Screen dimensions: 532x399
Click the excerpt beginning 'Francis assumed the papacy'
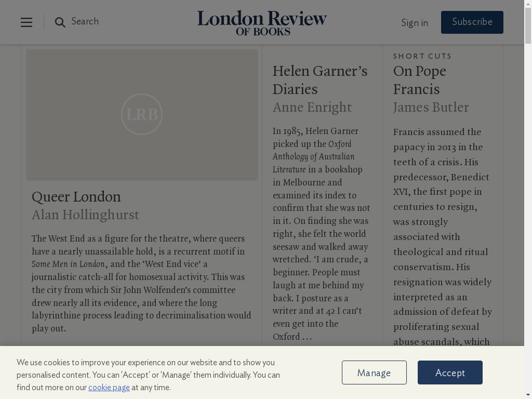coord(443,236)
